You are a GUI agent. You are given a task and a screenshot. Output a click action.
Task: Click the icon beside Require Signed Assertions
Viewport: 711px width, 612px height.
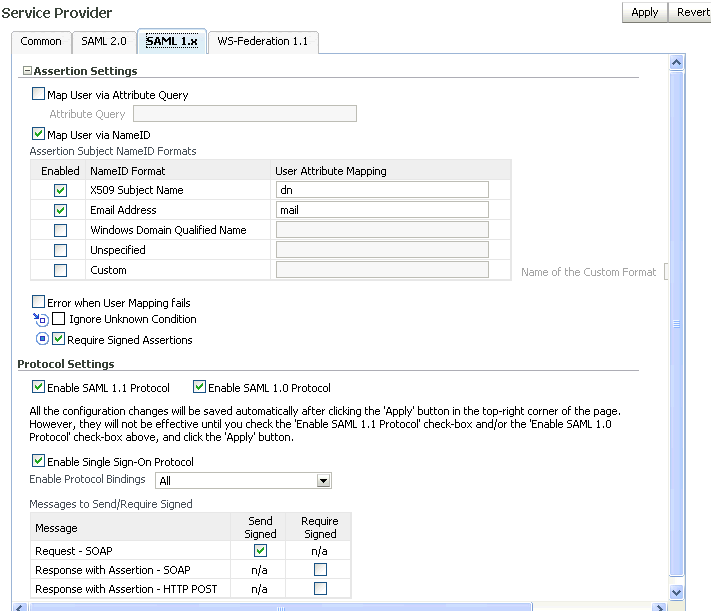[41, 339]
